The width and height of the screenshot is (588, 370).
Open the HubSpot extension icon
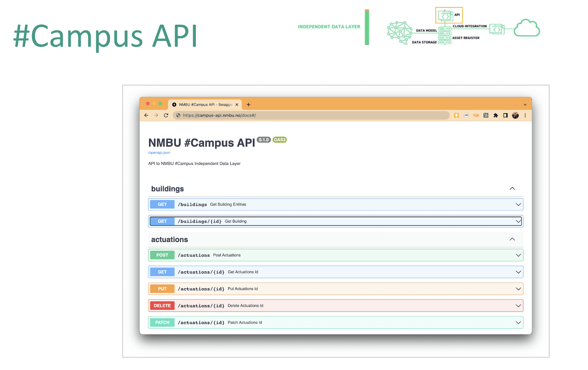(486, 115)
